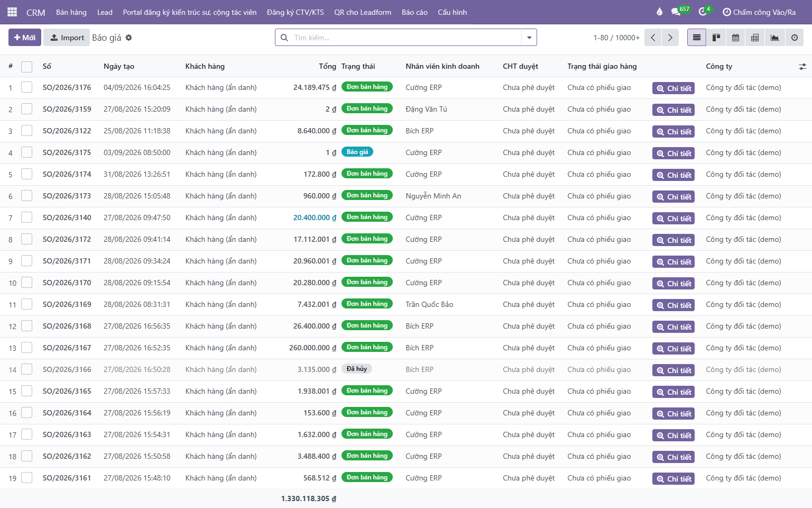Viewport: 812px width, 508px height.
Task: Check the row for SO/2026/3166
Action: (26, 369)
